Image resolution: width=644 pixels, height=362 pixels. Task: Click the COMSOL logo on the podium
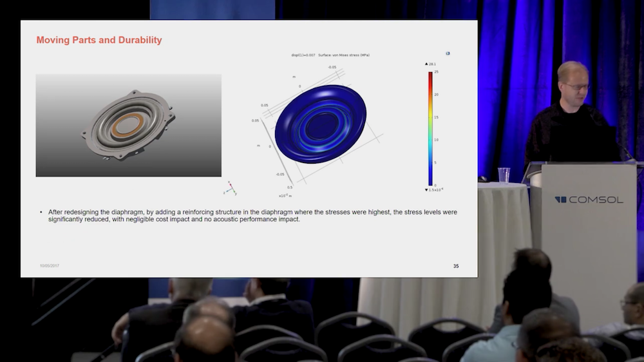pos(589,200)
